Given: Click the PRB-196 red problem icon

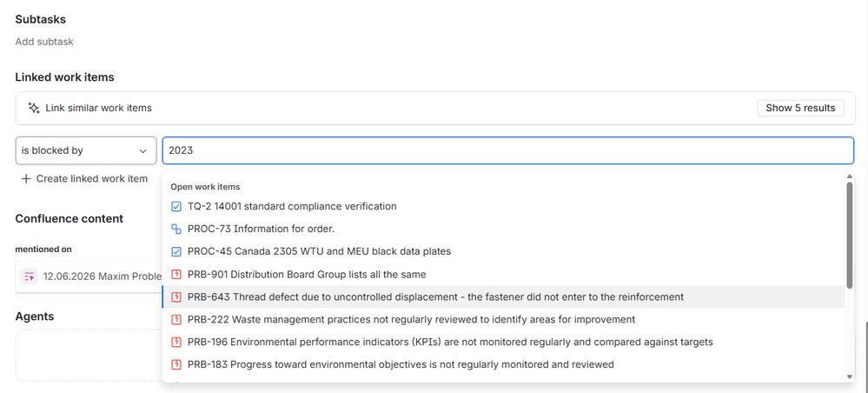Looking at the screenshot, I should (x=176, y=342).
